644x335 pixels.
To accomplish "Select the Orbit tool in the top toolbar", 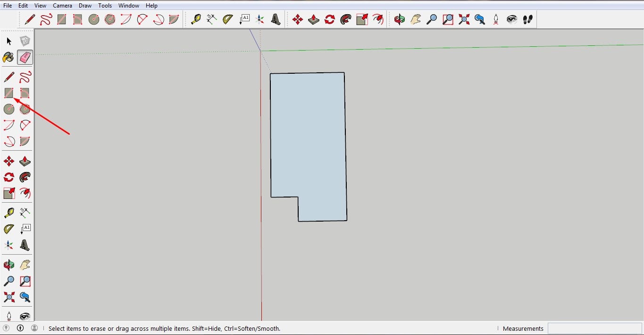I will (x=400, y=19).
